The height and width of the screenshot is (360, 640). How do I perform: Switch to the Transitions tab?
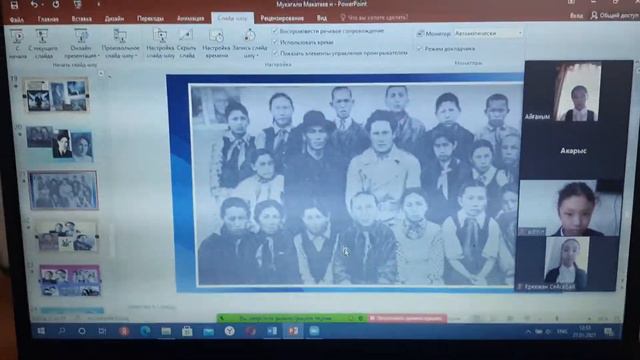click(150, 19)
